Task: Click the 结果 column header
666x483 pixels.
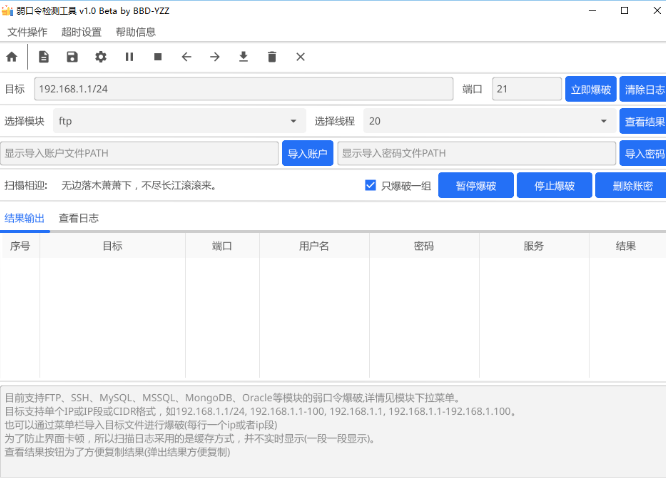Action: [626, 246]
